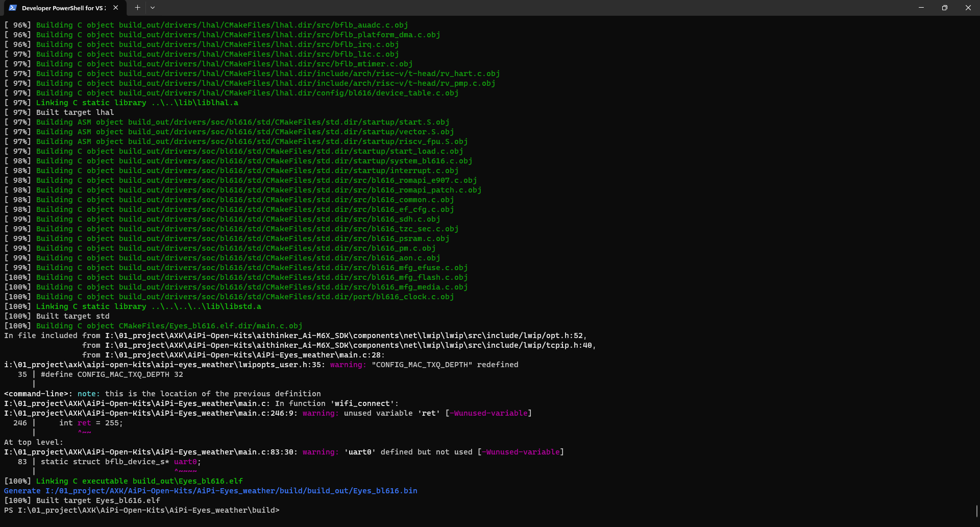Click the startup/vector.S.obj ASM line

click(x=229, y=132)
